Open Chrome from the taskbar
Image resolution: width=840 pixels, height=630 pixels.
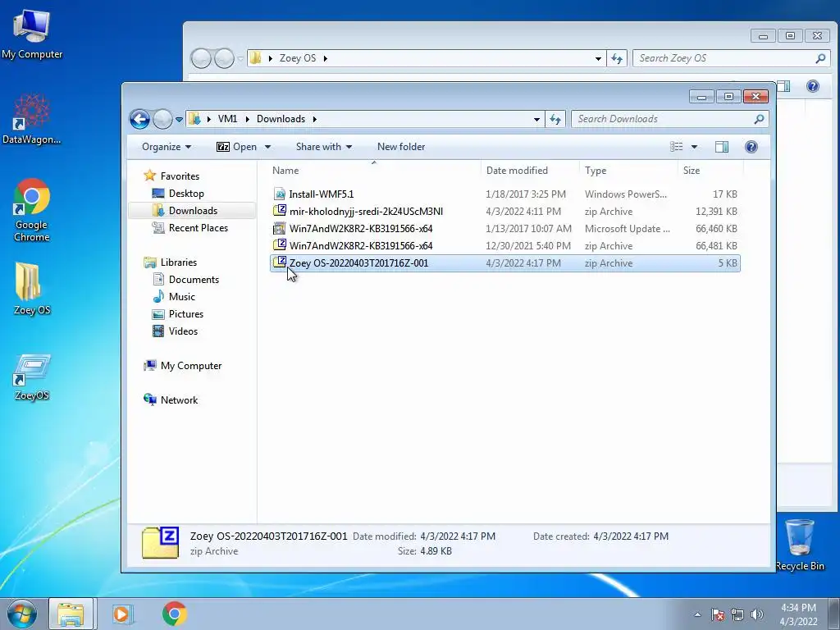pos(174,614)
